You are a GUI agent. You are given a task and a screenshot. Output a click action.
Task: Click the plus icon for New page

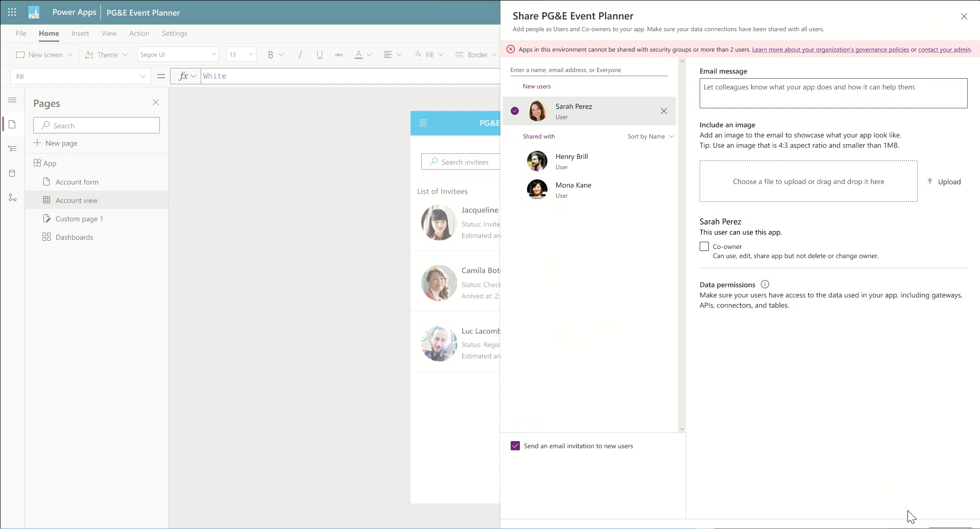coord(37,143)
